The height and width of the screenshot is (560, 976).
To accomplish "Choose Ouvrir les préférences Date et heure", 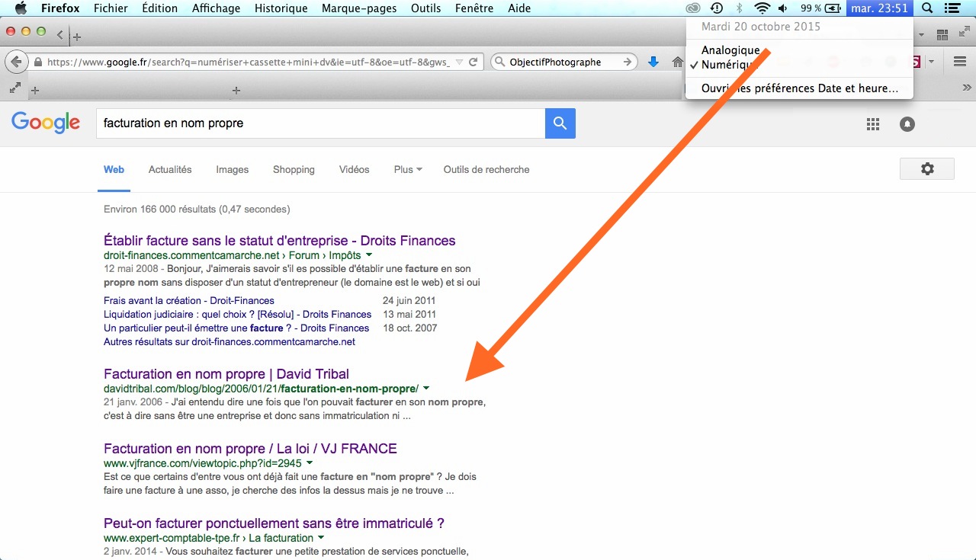I will [x=799, y=88].
